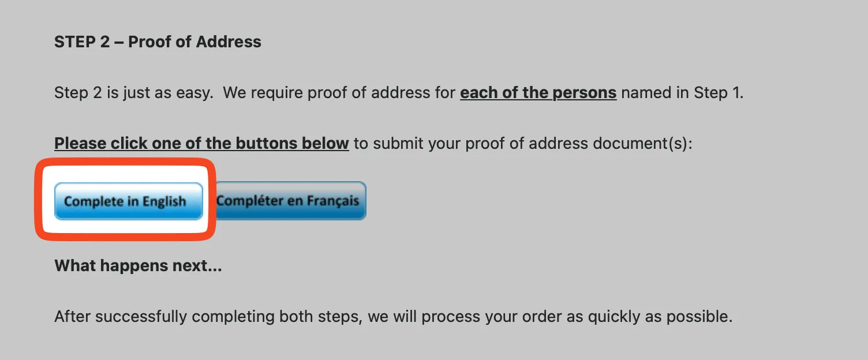This screenshot has width=868, height=360.
Task: Click underlined "Please click one of the buttons below"
Action: click(201, 143)
